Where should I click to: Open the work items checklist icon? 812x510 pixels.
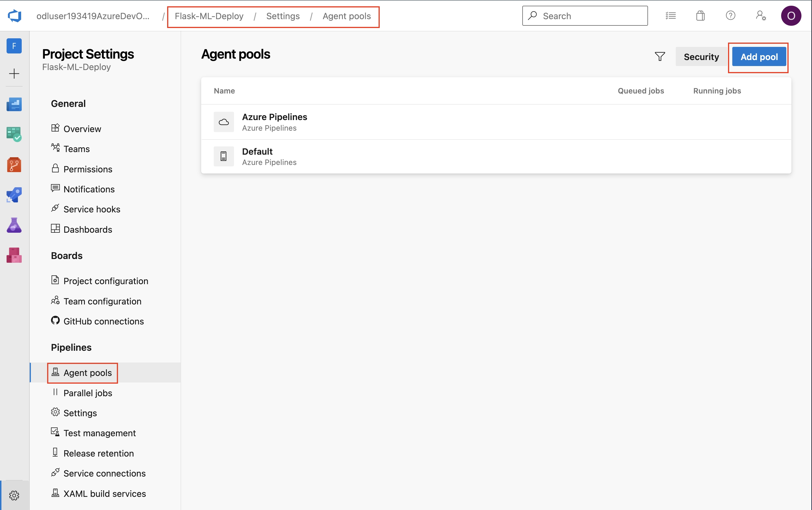[x=671, y=15]
